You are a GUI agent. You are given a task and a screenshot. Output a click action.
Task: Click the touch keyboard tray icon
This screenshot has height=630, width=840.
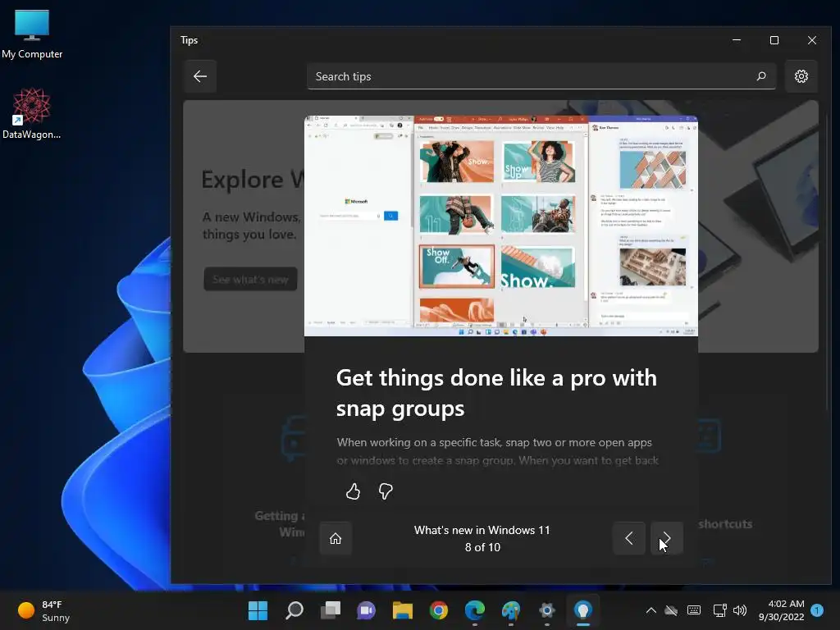tap(694, 610)
